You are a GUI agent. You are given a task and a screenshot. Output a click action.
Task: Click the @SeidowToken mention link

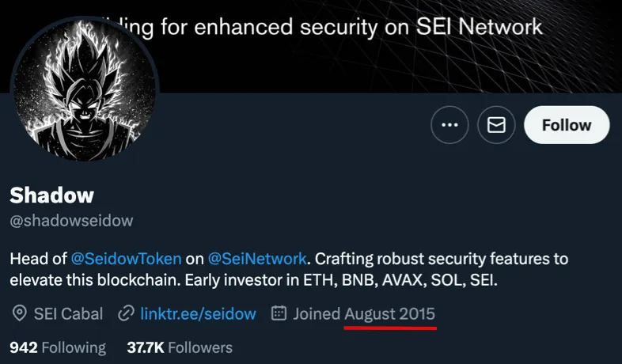point(127,259)
